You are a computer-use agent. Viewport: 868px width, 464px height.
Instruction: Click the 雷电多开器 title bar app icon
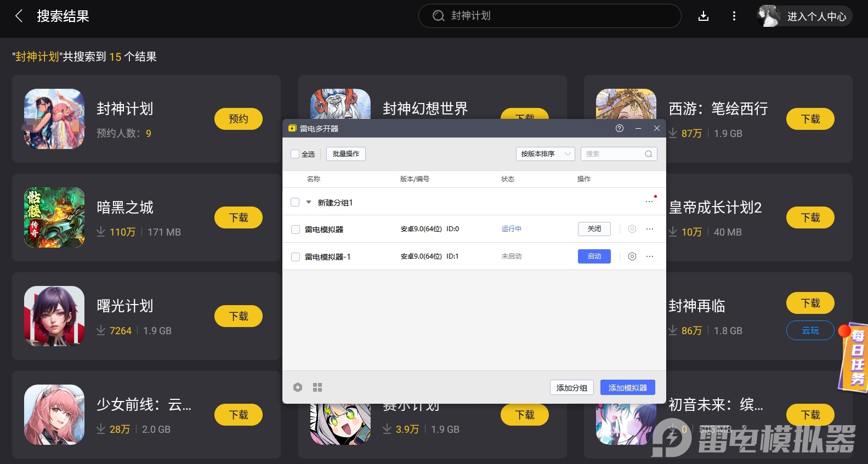point(292,128)
